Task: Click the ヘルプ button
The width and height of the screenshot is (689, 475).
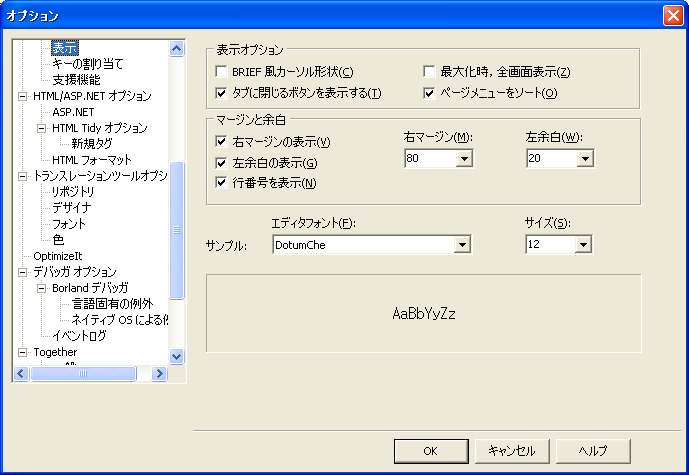Action: pyautogui.click(x=593, y=451)
